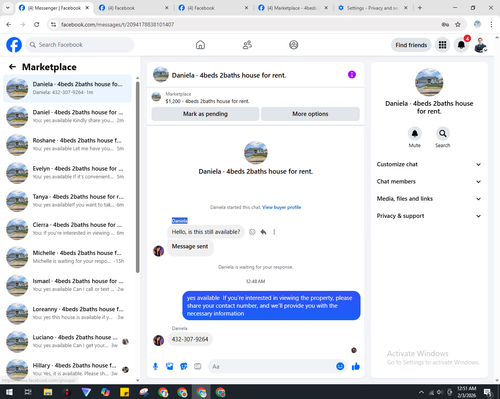Open Michelle conversation in list
Image resolution: width=500 pixels, height=399 pixels.
pyautogui.click(x=67, y=257)
